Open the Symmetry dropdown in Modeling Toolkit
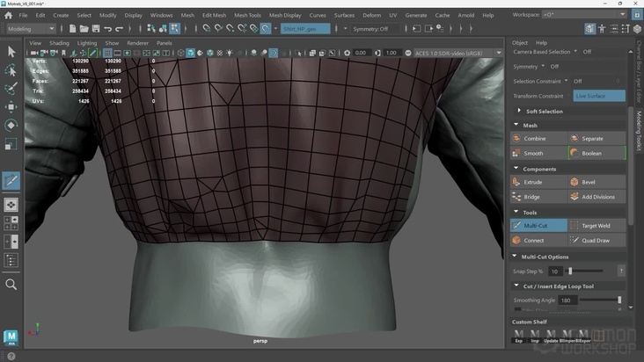The image size is (644, 362). pos(543,66)
